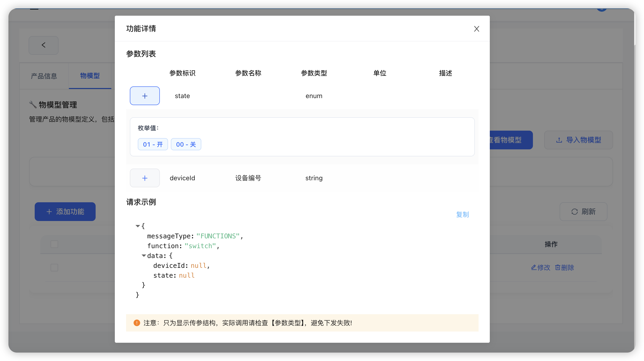Close the 功能详情 dialog
This screenshot has height=361, width=644.
[x=476, y=29]
